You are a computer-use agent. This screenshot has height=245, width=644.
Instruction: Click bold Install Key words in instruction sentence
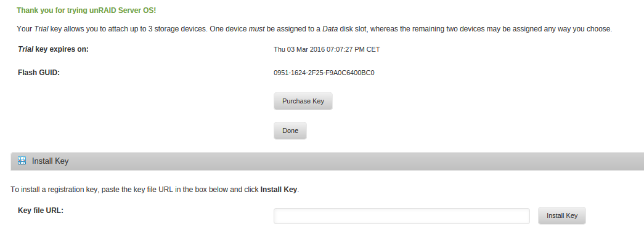pos(279,190)
